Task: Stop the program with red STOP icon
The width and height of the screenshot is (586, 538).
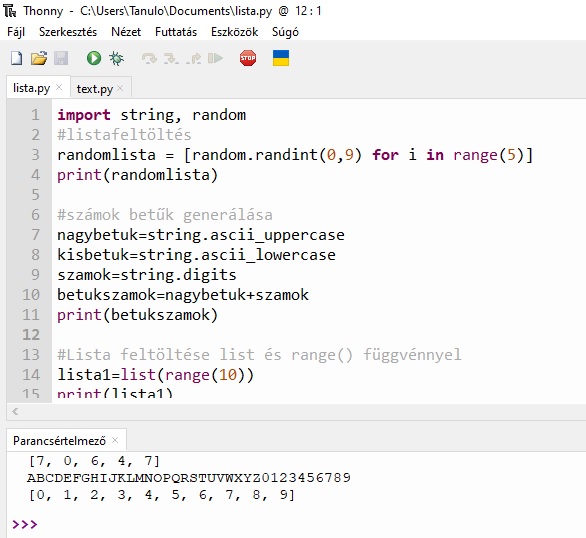Action: pos(248,58)
